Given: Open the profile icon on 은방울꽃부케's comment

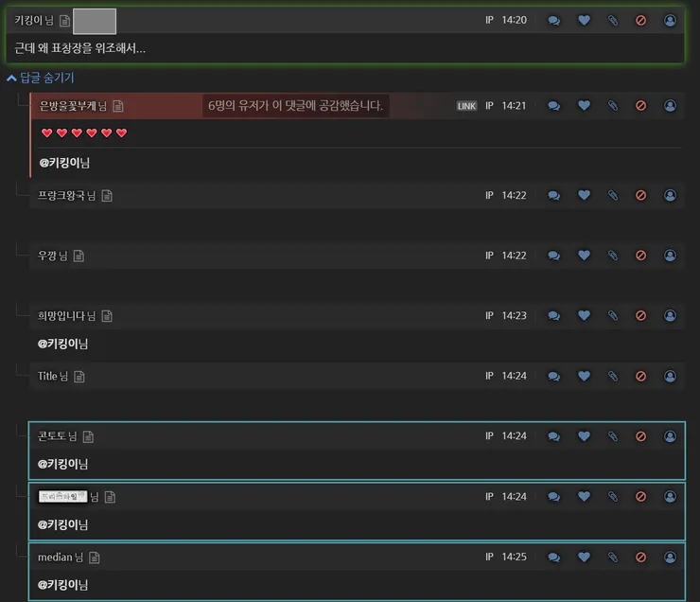Looking at the screenshot, I should 670,106.
